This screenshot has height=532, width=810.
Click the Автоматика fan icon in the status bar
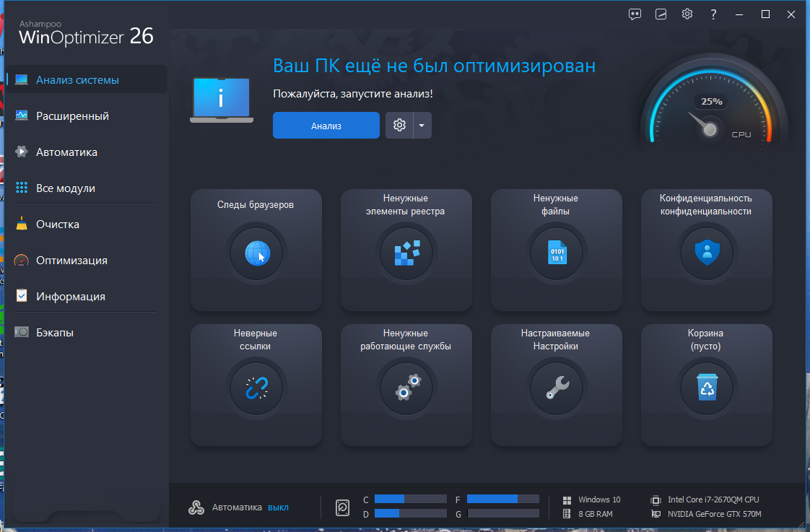tap(196, 507)
